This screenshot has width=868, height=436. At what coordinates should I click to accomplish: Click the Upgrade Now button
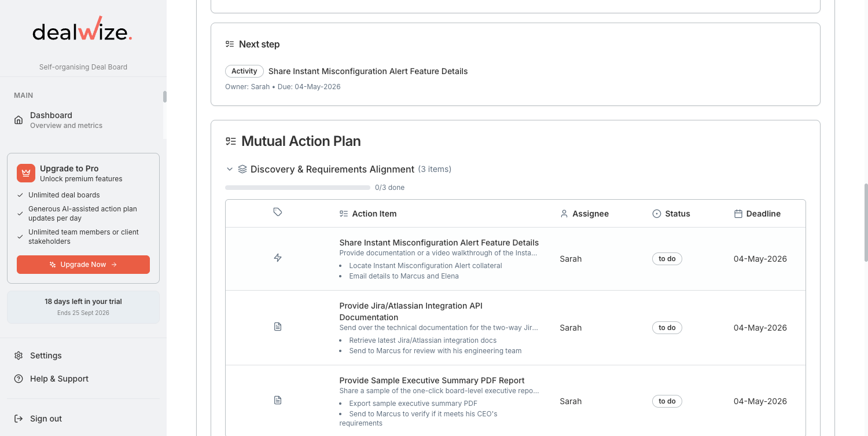pos(83,265)
